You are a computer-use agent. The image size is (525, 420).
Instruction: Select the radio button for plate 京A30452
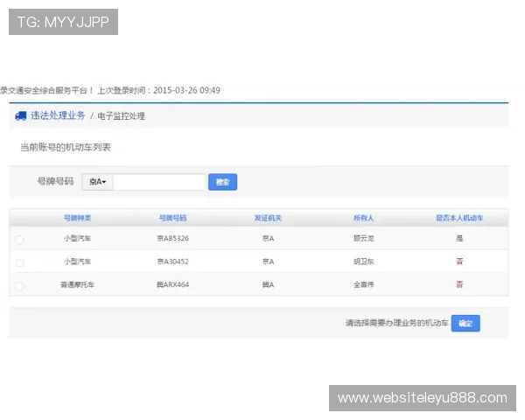point(19,262)
